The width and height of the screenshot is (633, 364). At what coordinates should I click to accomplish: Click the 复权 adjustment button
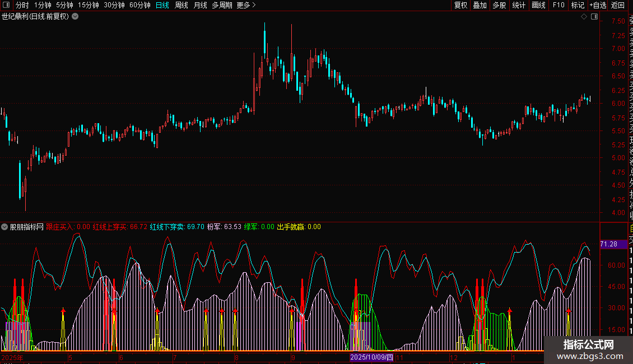point(460,5)
